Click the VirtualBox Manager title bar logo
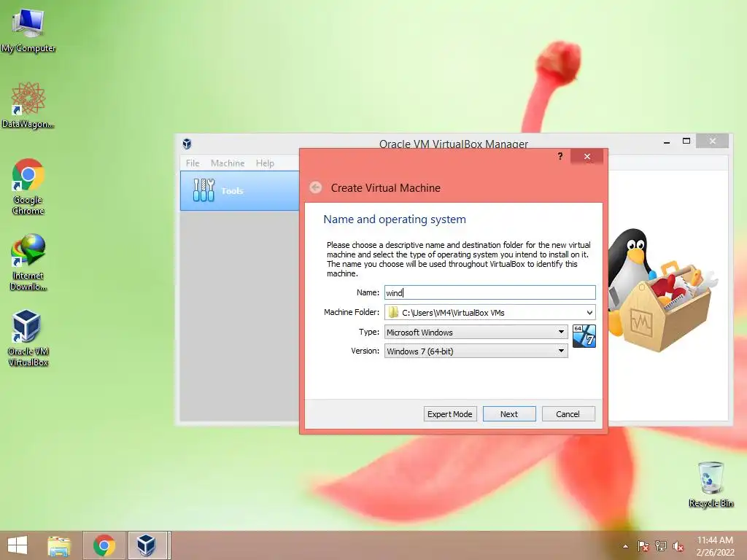This screenshot has width=747, height=560. coord(187,144)
